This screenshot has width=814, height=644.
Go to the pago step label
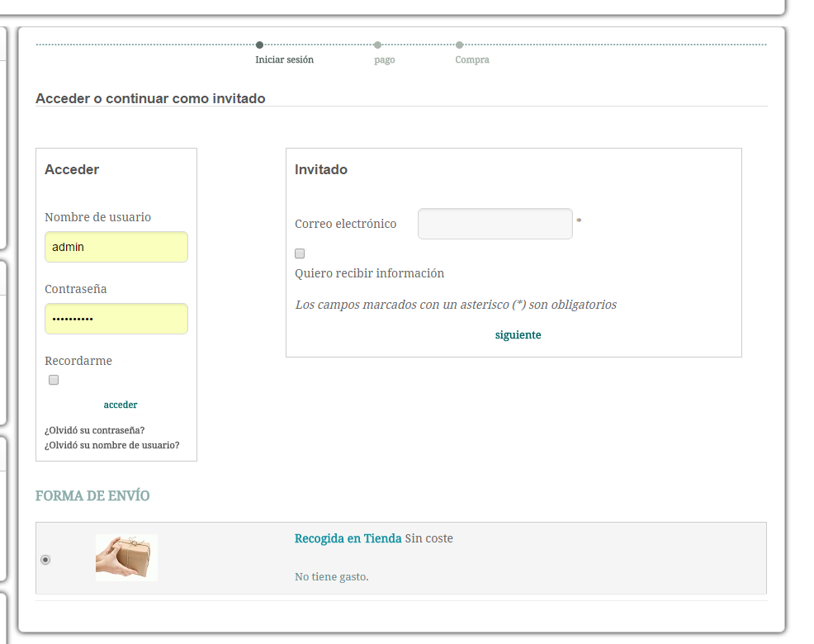pyautogui.click(x=384, y=60)
